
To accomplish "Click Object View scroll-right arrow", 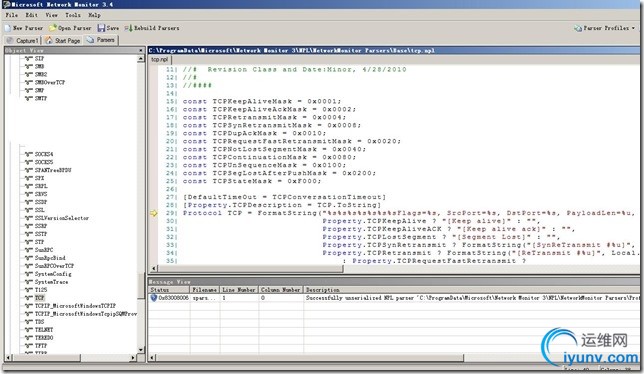I will 133,358.
